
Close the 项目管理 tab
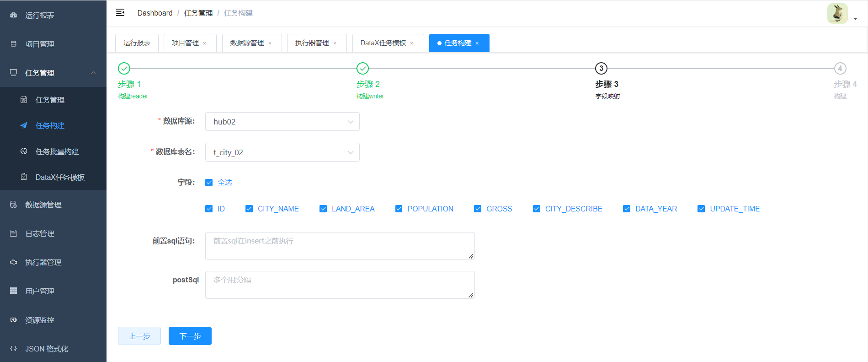pos(205,43)
